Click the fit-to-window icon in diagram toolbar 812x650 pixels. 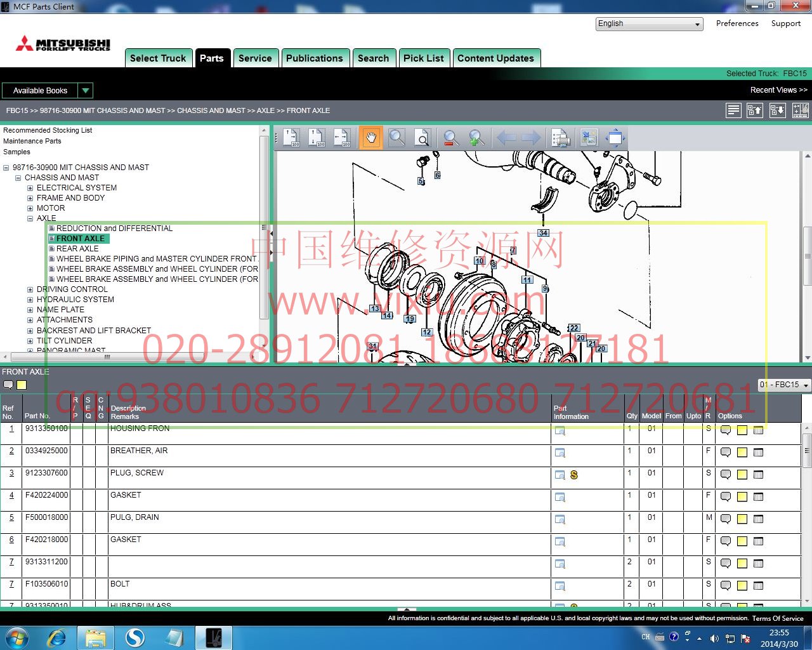615,138
